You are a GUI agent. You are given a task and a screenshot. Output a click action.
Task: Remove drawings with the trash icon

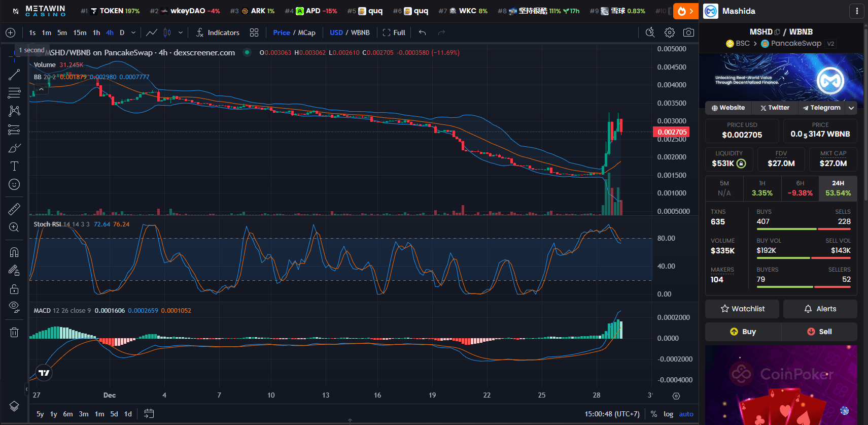(x=14, y=332)
